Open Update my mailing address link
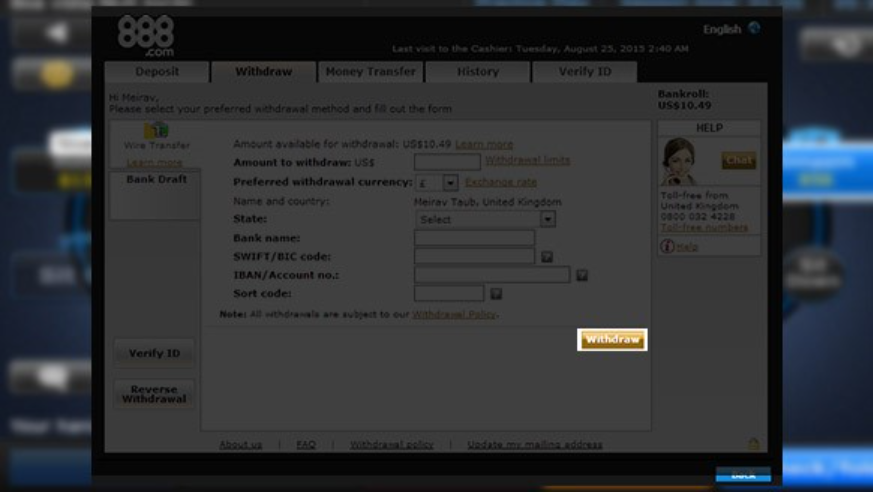The image size is (873, 492). coord(534,445)
